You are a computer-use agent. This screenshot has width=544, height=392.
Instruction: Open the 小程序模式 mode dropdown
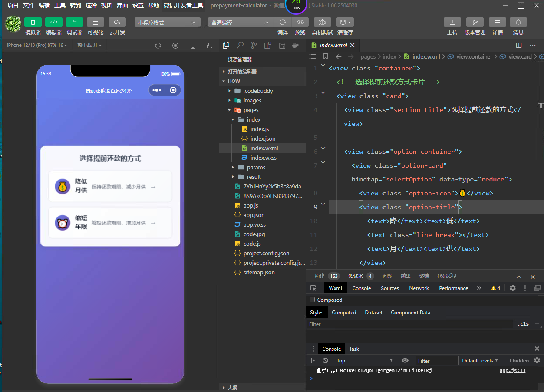tap(167, 23)
